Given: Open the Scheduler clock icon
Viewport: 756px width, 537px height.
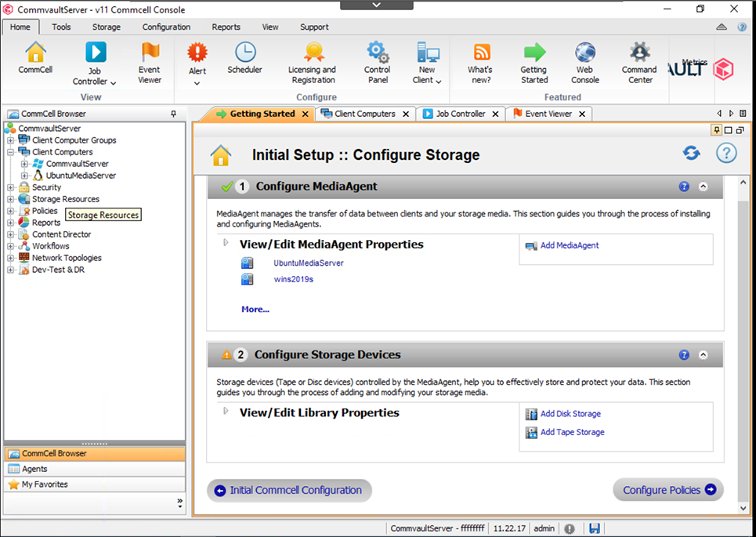Looking at the screenshot, I should click(245, 52).
